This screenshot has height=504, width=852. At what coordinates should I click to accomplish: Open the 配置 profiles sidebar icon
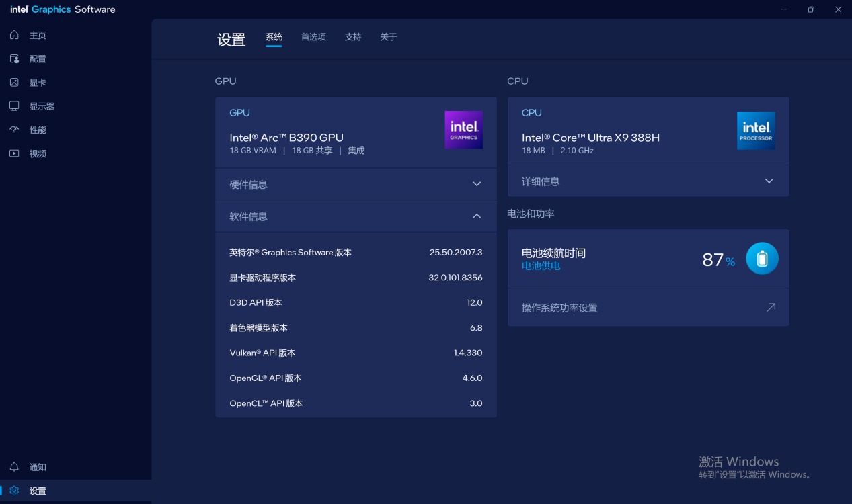[x=14, y=59]
